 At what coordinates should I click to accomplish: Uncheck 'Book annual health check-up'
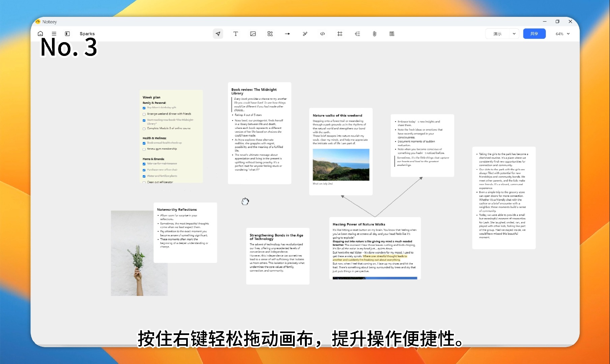coord(144,143)
